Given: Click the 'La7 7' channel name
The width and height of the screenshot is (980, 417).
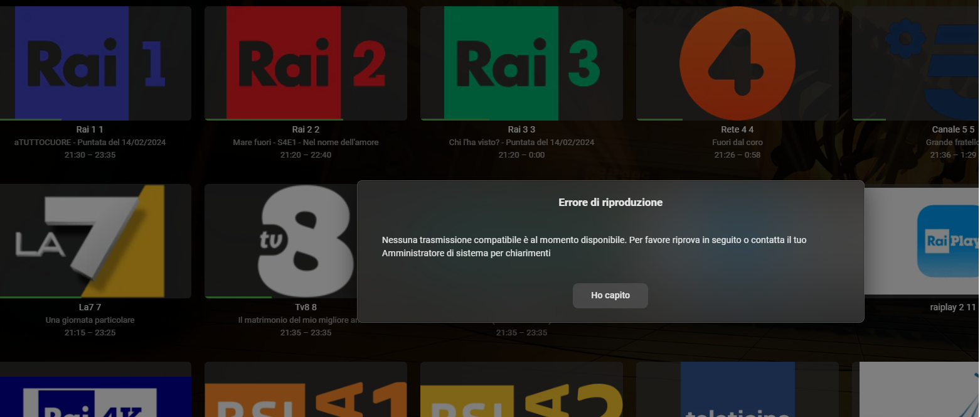Looking at the screenshot, I should [x=90, y=307].
